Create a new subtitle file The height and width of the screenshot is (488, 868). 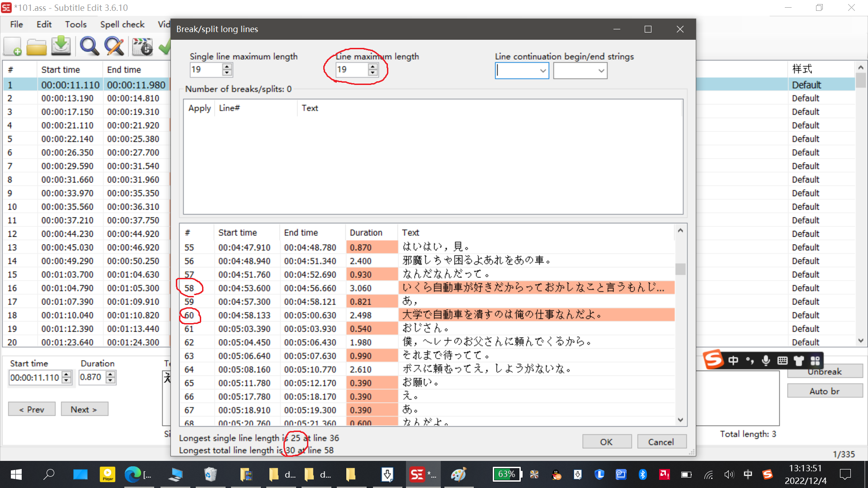[x=13, y=46]
